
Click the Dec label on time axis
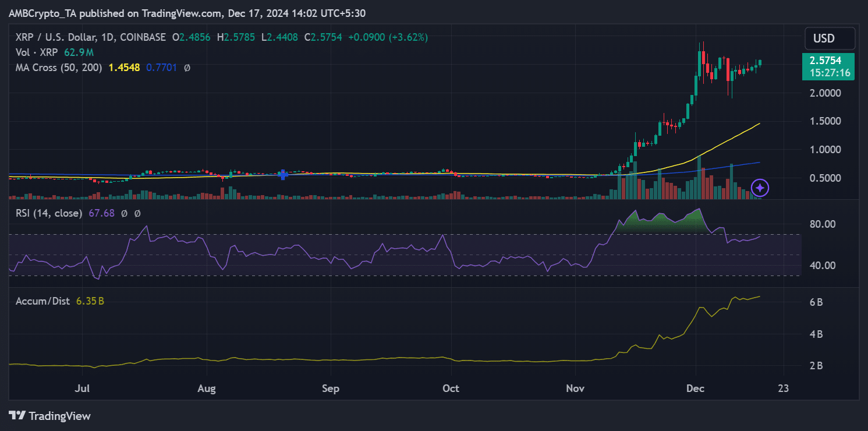[696, 388]
